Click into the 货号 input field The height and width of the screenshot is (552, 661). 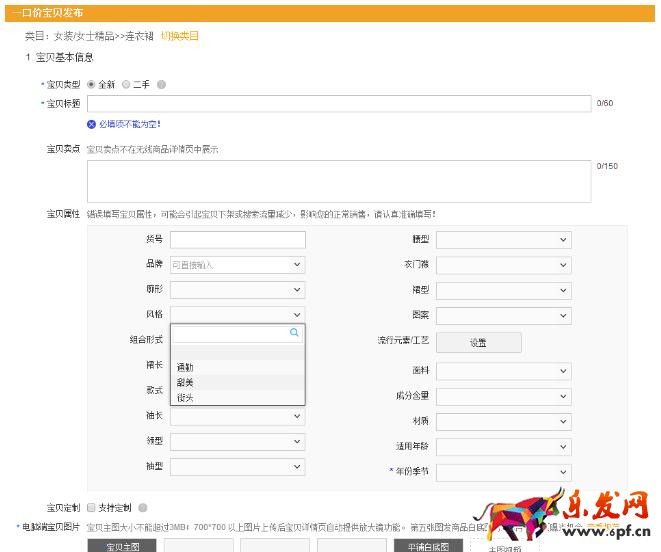(x=237, y=240)
